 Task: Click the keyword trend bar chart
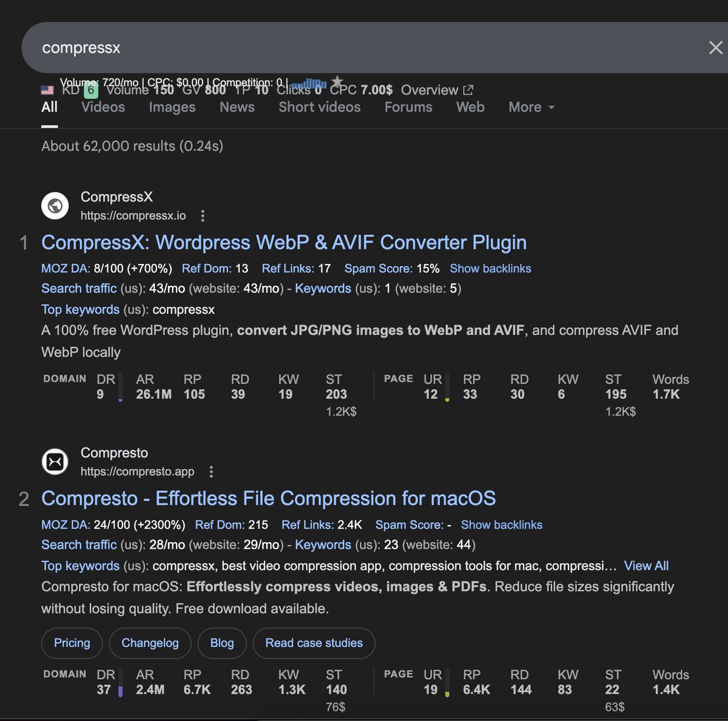click(x=309, y=83)
